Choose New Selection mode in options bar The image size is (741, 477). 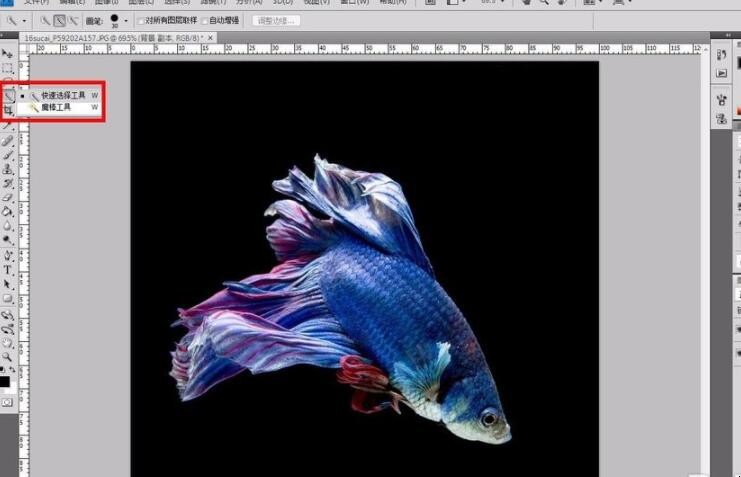coord(45,21)
